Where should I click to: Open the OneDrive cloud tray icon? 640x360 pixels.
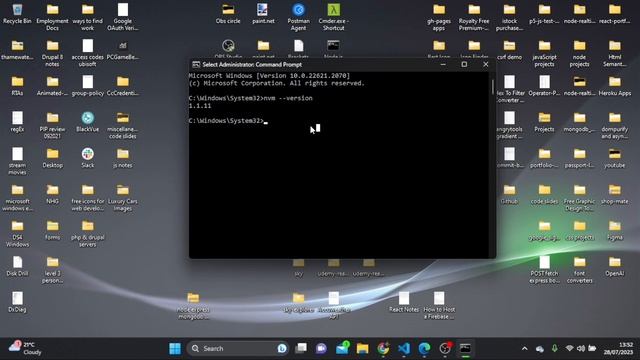point(540,349)
